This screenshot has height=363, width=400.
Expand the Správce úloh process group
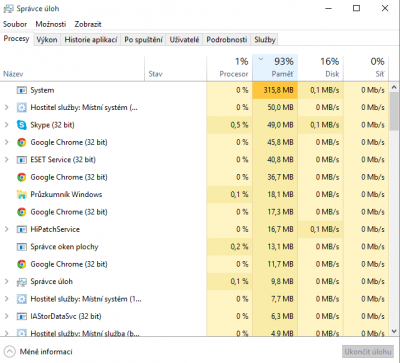point(6,281)
